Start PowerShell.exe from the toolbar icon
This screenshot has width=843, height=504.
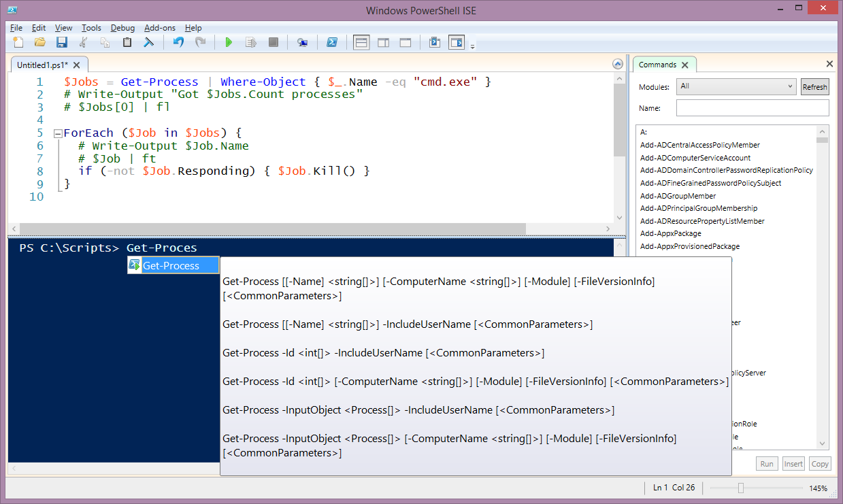tap(332, 42)
